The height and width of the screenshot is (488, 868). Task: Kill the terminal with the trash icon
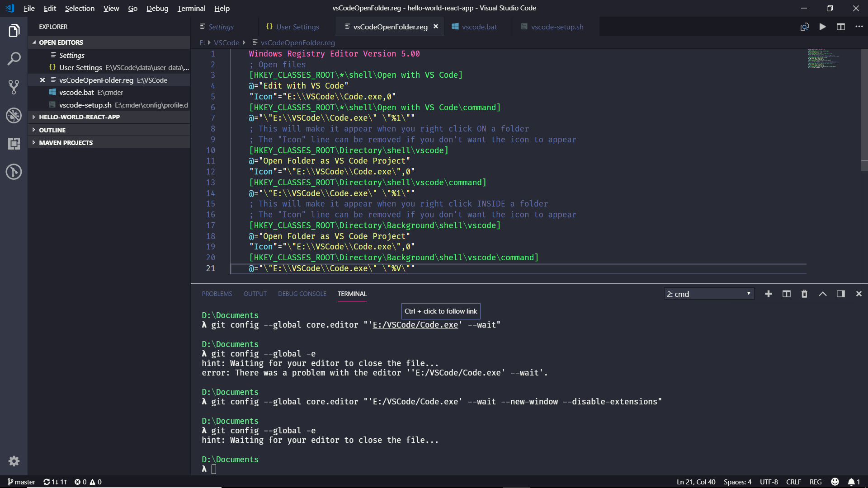[804, 294]
